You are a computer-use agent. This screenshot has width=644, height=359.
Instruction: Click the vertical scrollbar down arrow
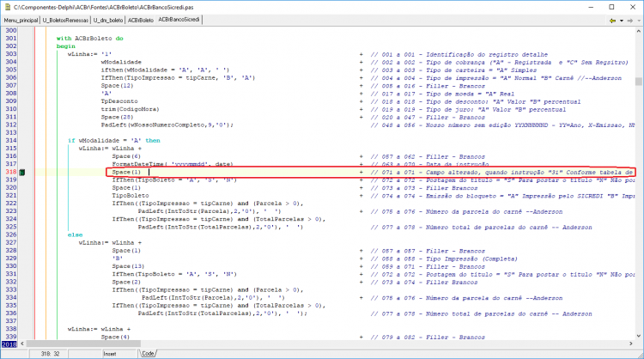pyautogui.click(x=639, y=336)
